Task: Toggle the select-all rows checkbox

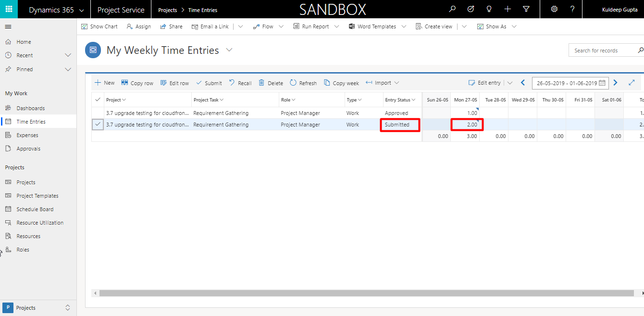Action: [98, 100]
